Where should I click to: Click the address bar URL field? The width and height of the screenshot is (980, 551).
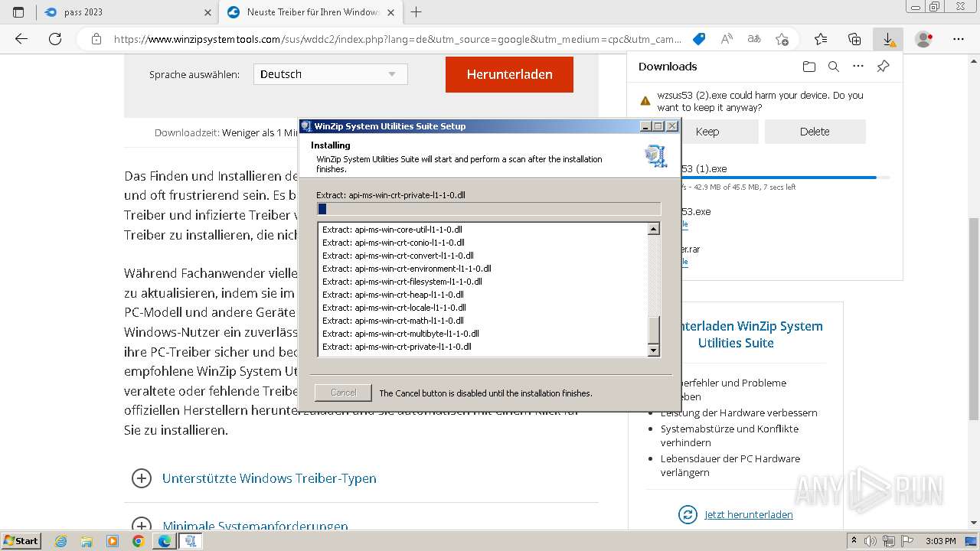coord(397,39)
